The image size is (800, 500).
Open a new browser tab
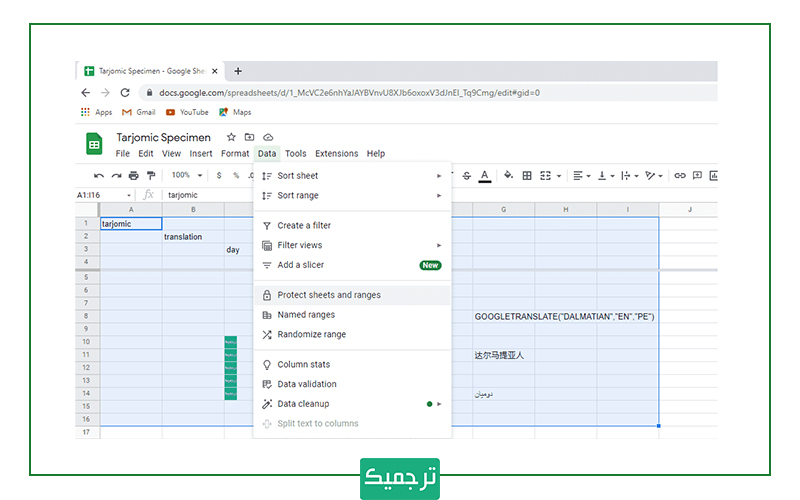pos(238,71)
